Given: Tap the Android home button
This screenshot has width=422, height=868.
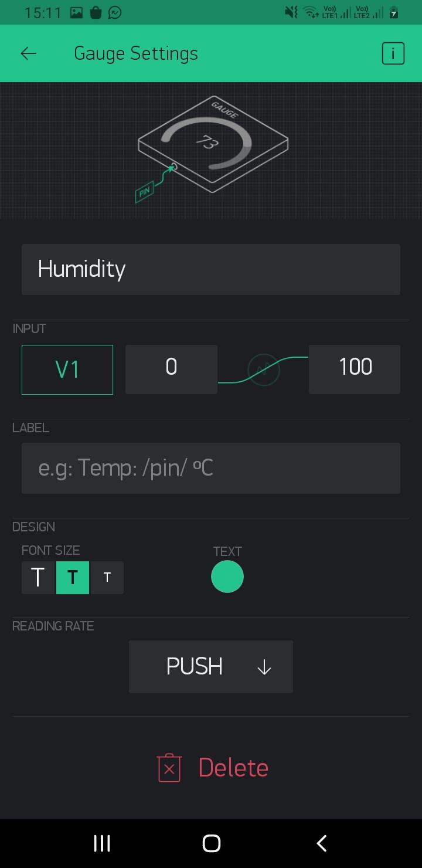Looking at the screenshot, I should tap(211, 843).
